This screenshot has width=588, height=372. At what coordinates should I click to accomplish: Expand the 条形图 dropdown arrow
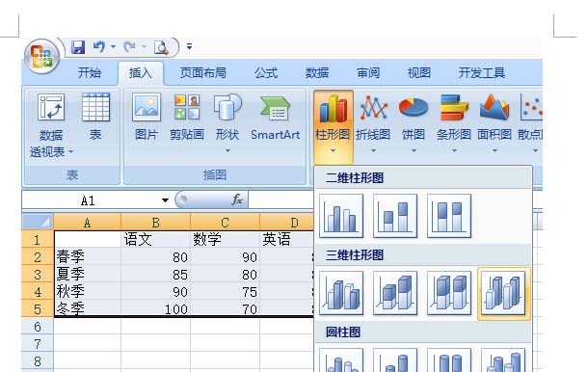point(454,150)
